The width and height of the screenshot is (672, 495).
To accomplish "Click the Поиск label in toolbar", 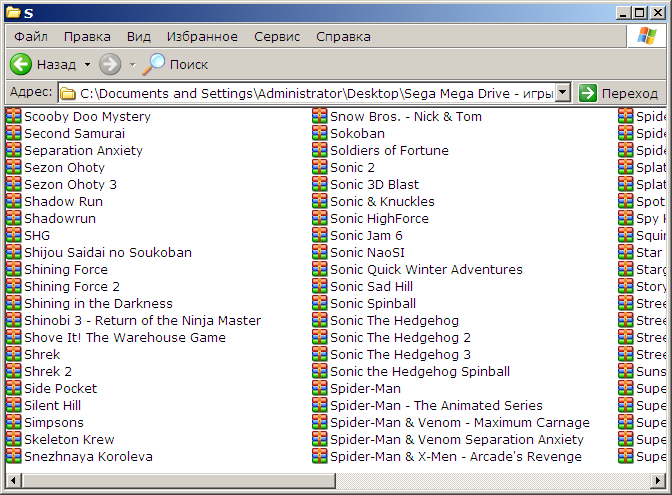I will pyautogui.click(x=189, y=65).
